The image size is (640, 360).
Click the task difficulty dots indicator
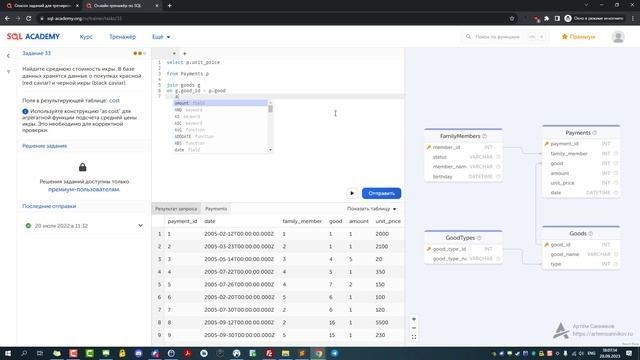tap(139, 53)
